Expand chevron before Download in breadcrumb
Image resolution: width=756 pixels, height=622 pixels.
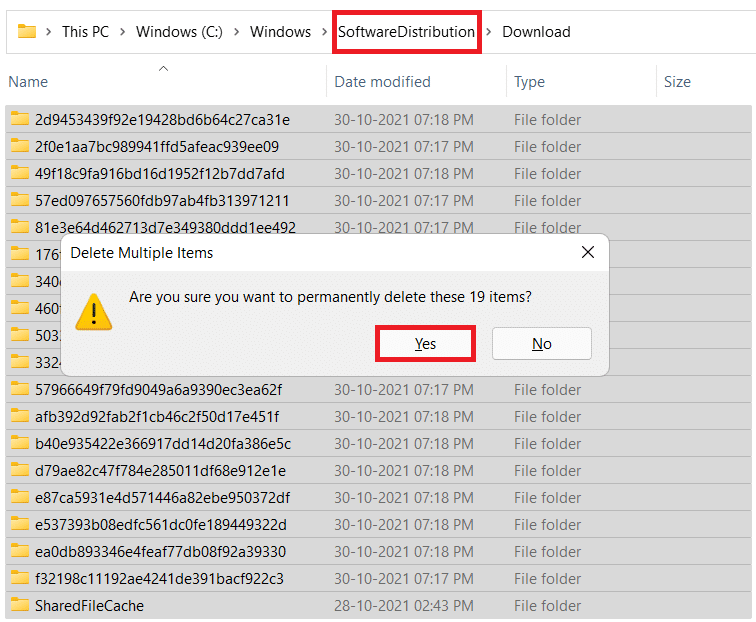pyautogui.click(x=489, y=32)
